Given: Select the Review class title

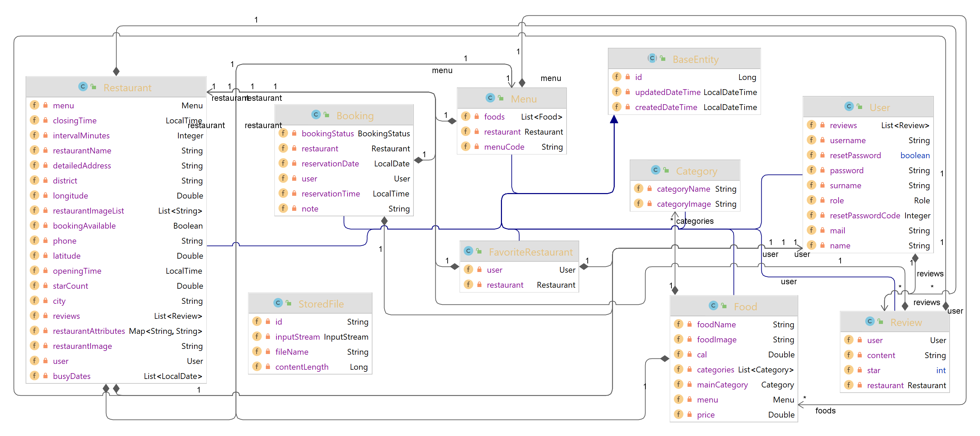Looking at the screenshot, I should coord(906,322).
